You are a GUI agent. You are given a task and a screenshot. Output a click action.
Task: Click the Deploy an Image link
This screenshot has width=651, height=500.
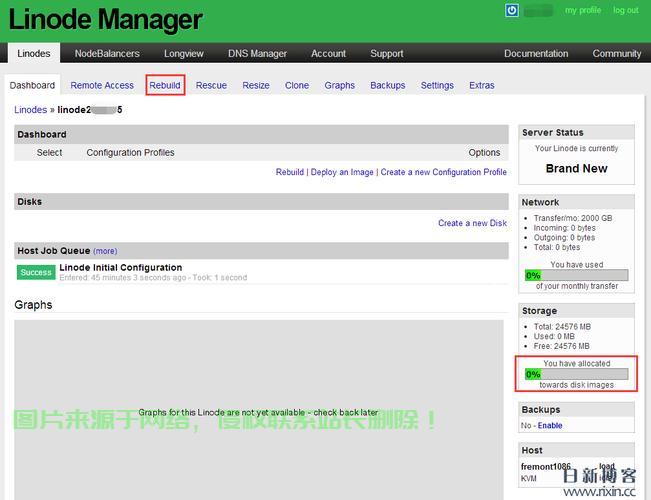342,172
